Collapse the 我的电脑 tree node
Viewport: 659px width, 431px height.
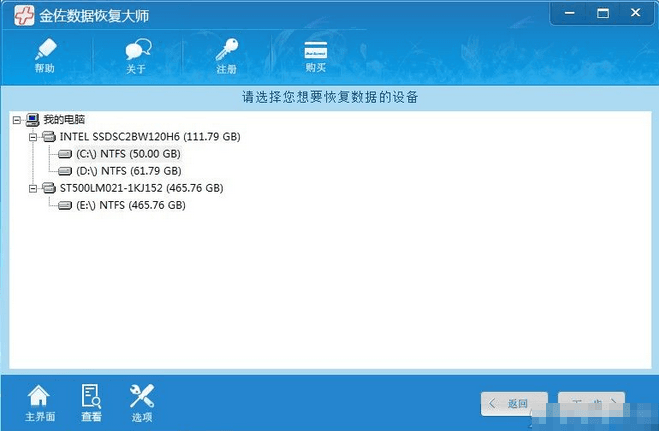pos(17,120)
